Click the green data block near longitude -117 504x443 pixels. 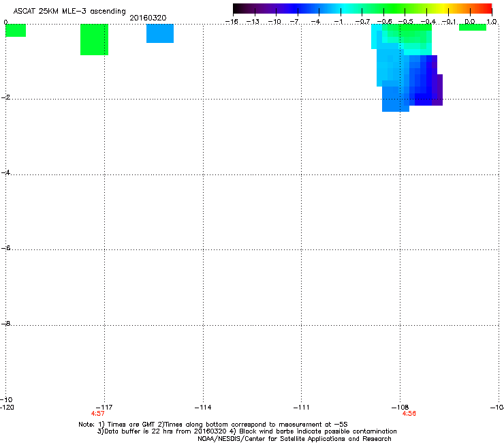click(x=94, y=40)
